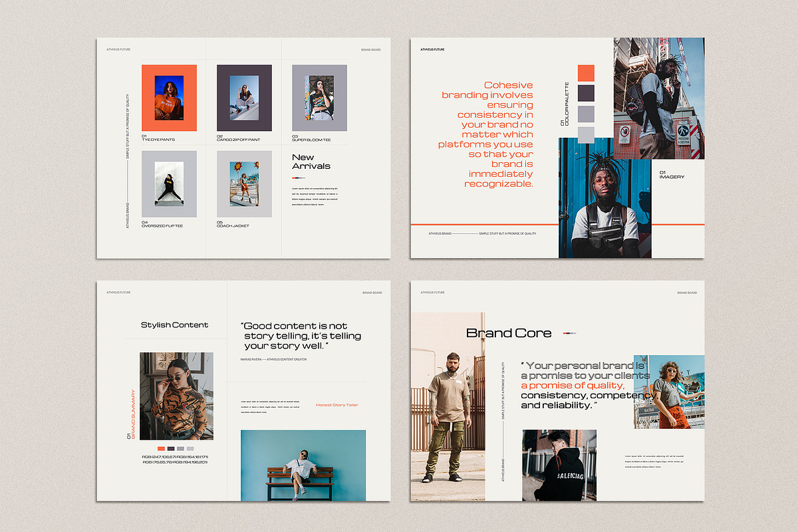The width and height of the screenshot is (798, 532).
Task: Click the "01 COLOR PALETTE" vertical label
Action: click(x=565, y=104)
